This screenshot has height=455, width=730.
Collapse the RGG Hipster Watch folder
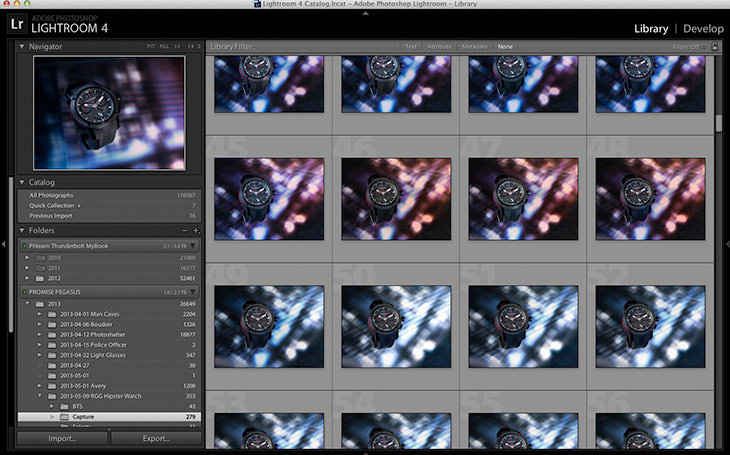click(x=40, y=396)
